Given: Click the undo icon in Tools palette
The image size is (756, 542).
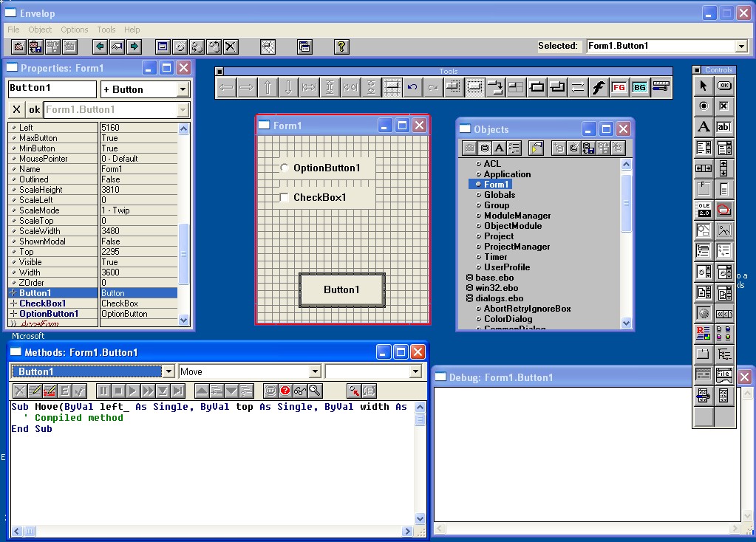Looking at the screenshot, I should pos(412,87).
